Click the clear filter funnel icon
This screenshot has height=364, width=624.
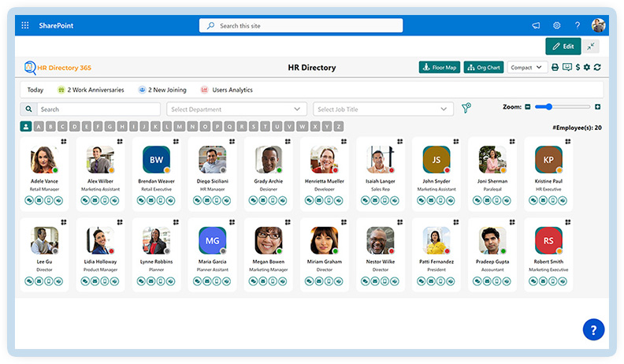pos(466,108)
